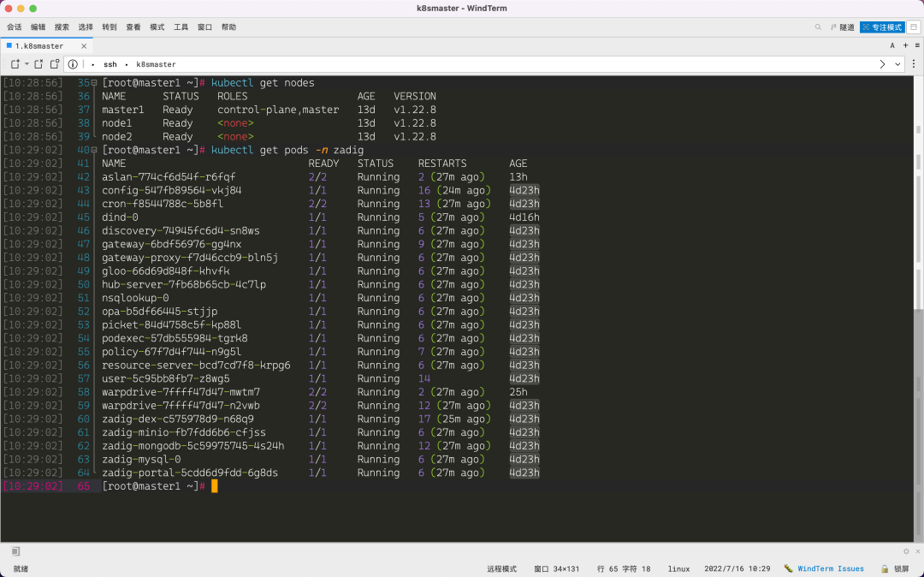Click the send arrow in the command bar

point(882,64)
